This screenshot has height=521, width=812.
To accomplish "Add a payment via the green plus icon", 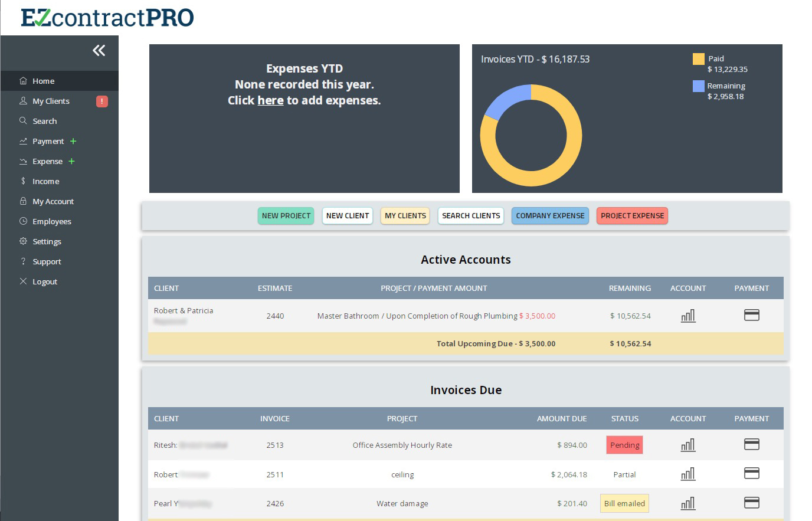I will [73, 141].
